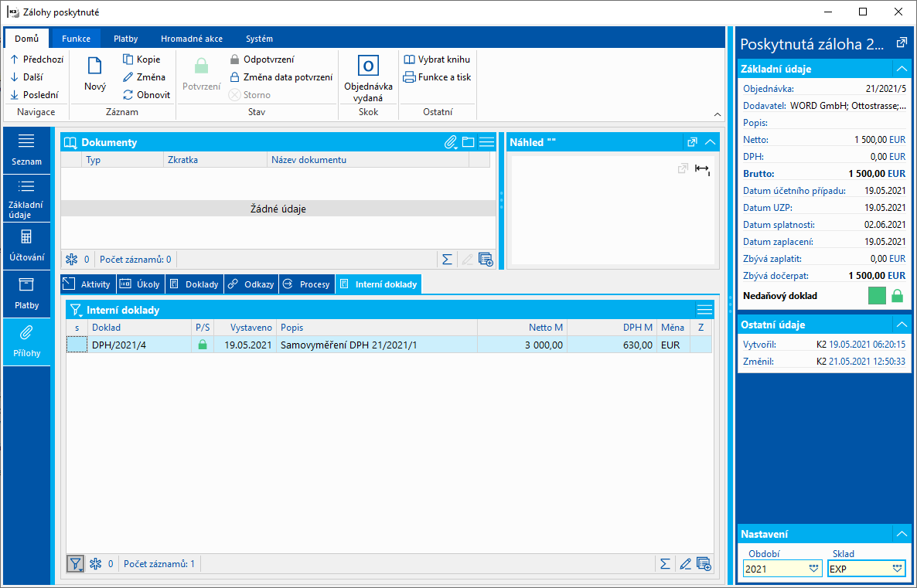Switch to the Procesy tab

click(x=307, y=284)
